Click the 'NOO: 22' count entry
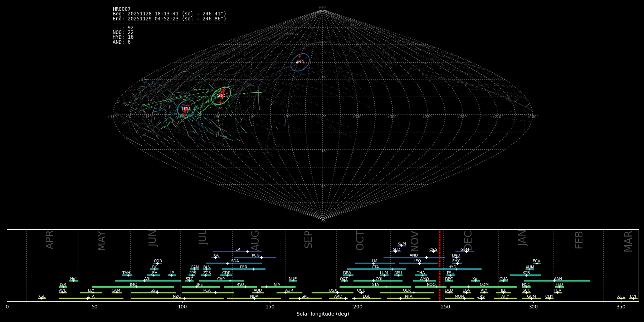This screenshot has height=322, width=644. (x=123, y=33)
